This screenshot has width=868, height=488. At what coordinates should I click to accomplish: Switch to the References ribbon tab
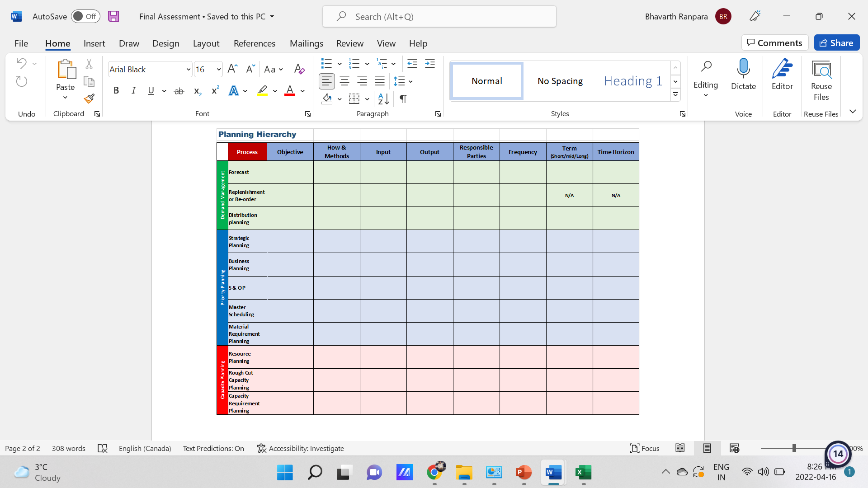255,43
